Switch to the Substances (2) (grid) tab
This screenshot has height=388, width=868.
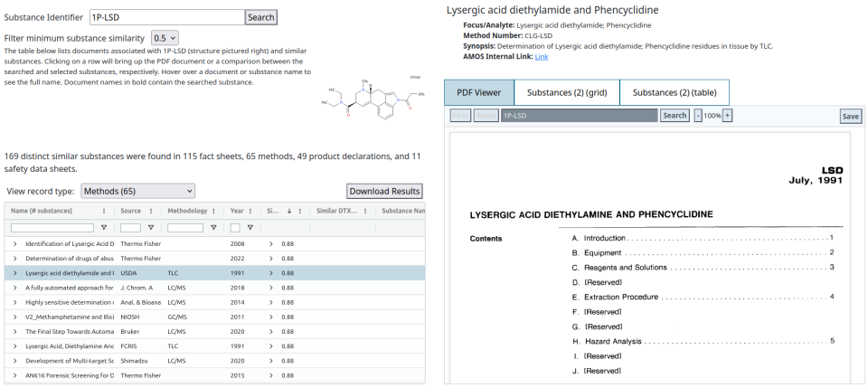coord(567,92)
